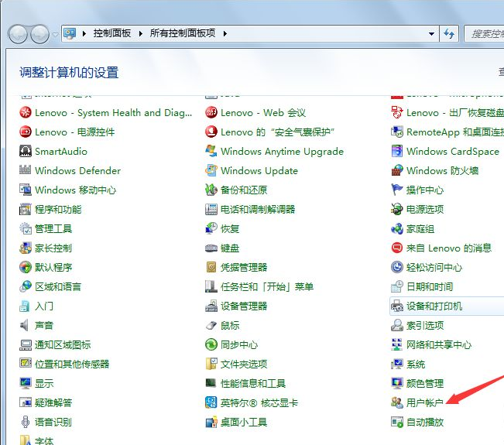Image resolution: width=504 pixels, height=445 pixels.
Task: Click the Windows Update icon
Action: (211, 170)
